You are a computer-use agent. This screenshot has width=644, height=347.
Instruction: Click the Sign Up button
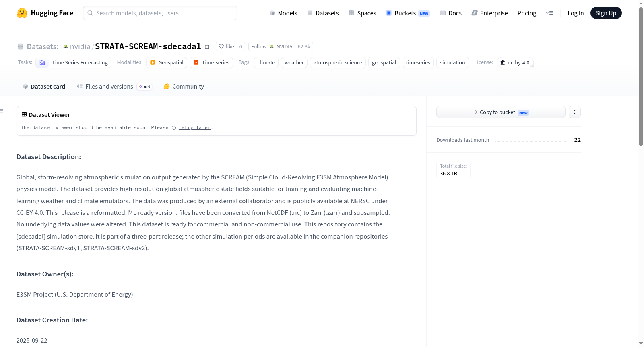(x=606, y=13)
